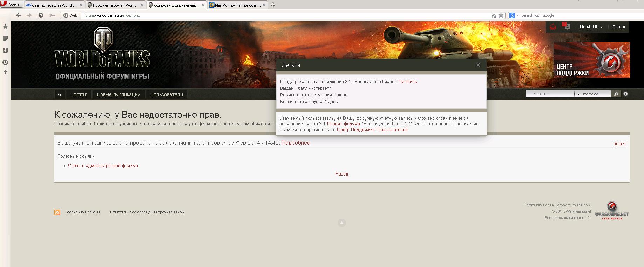
Task: Open the password key wand icon
Action: tap(52, 15)
